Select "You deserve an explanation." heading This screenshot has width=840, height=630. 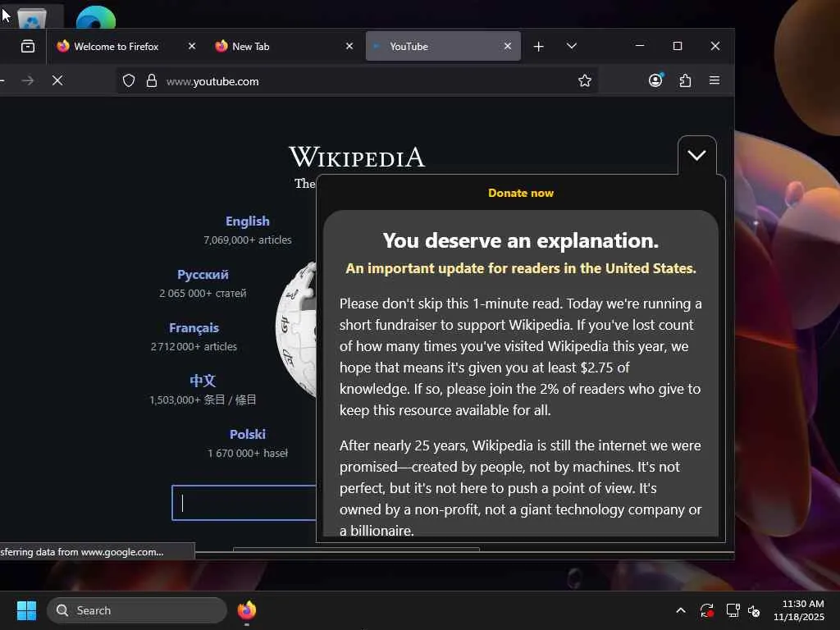point(521,241)
